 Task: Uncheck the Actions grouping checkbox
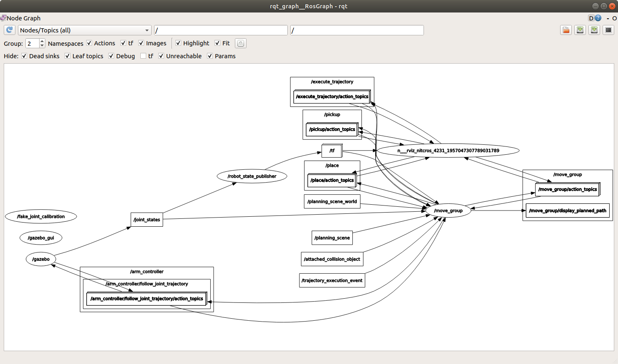pos(89,43)
